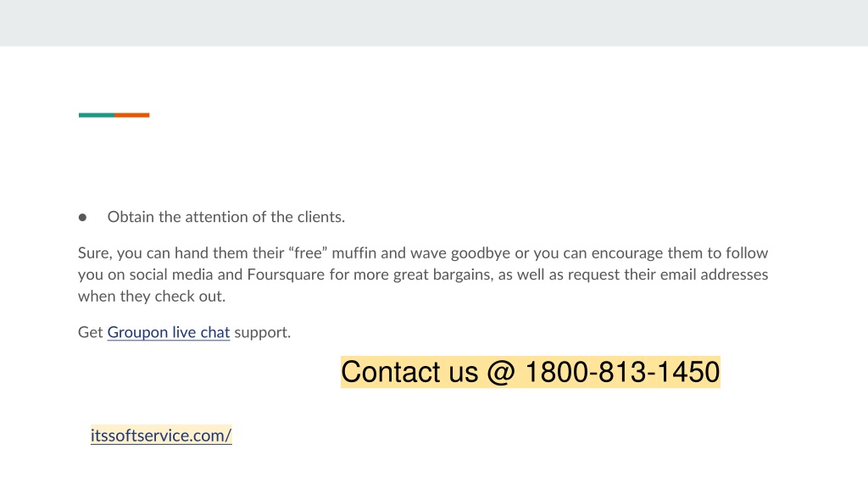Click the orange segment of the accent line

pos(131,115)
